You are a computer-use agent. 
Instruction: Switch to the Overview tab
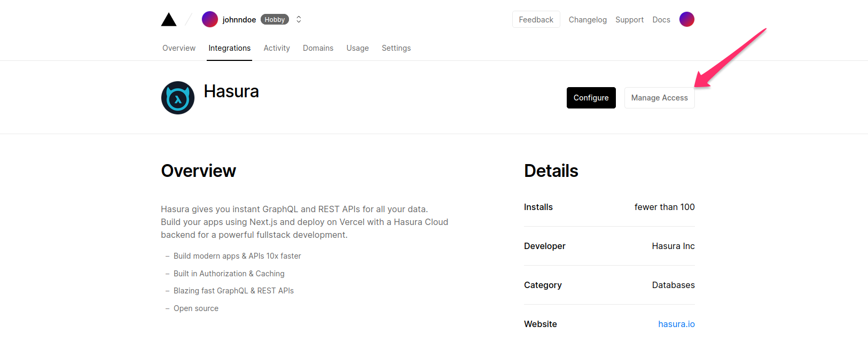179,48
